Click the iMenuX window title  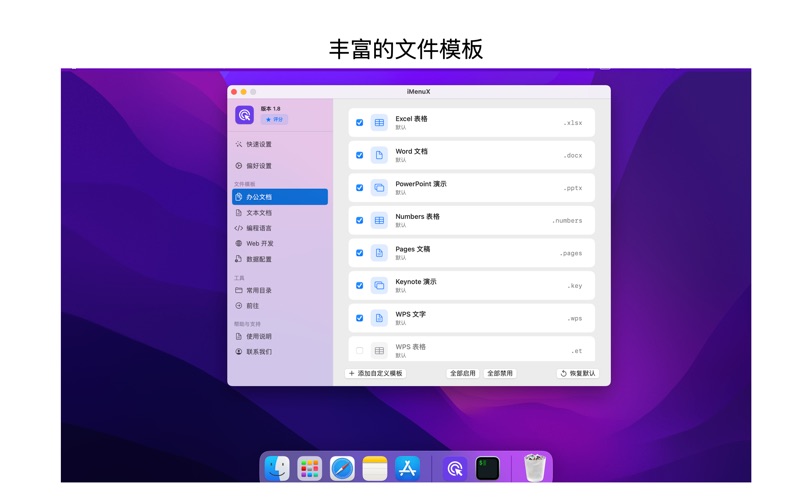click(x=418, y=92)
